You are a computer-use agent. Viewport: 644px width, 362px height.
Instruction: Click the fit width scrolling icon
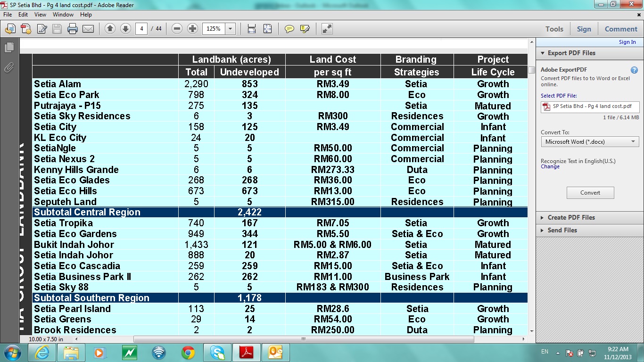pos(252,29)
